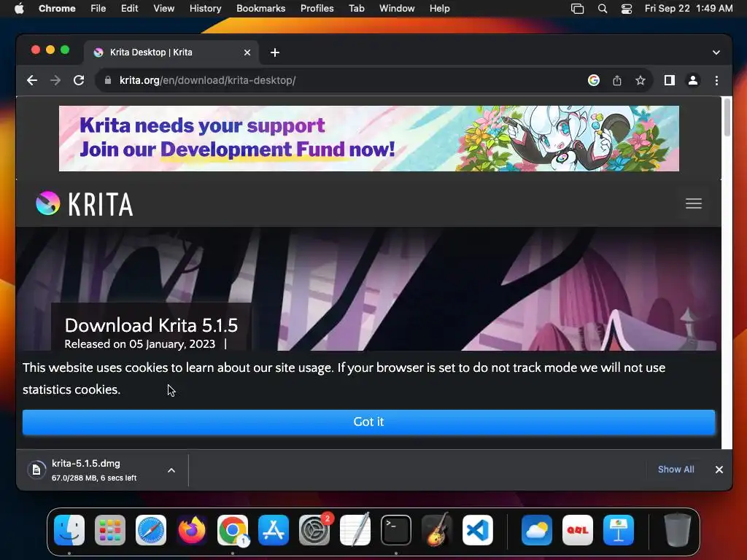Show All downloads
This screenshot has width=747, height=560.
tap(676, 470)
